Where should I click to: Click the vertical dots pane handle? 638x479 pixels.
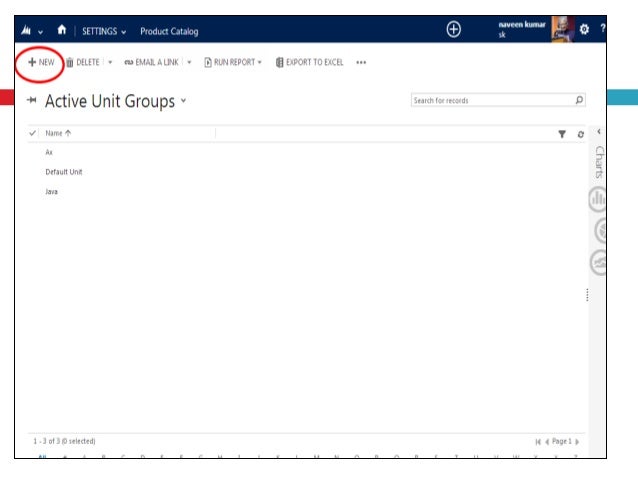[x=587, y=295]
